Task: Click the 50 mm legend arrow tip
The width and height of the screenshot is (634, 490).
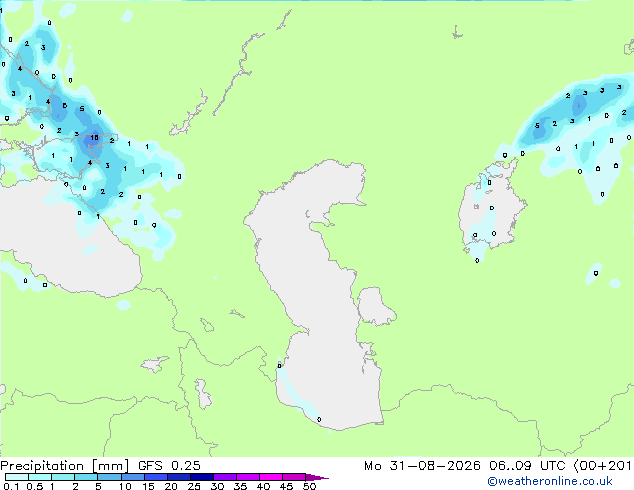Action: [x=317, y=477]
